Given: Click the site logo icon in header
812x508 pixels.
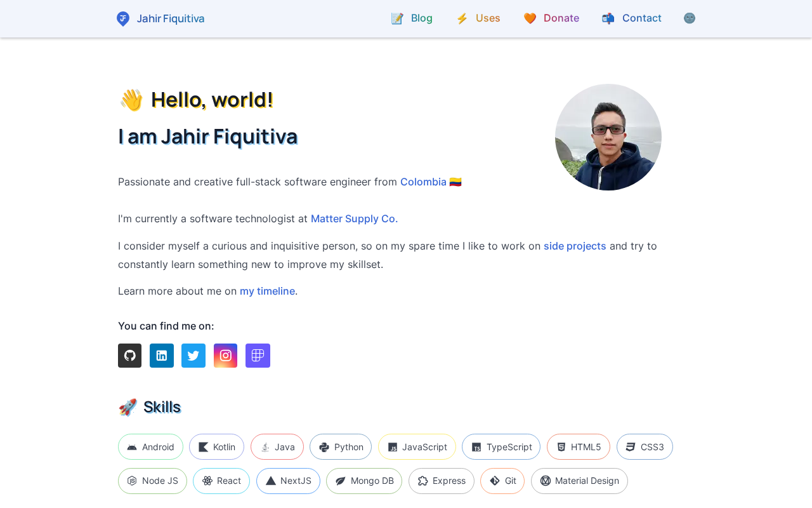Looking at the screenshot, I should pyautogui.click(x=123, y=18).
